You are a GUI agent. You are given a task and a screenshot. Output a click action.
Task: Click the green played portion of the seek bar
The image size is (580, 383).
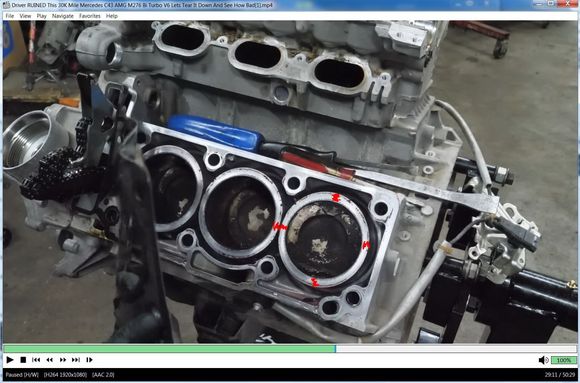(x=169, y=349)
